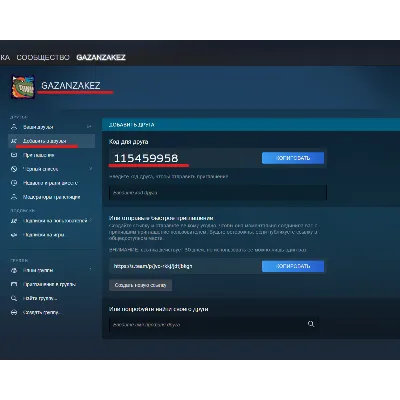This screenshot has width=400, height=400.
Task: Click the Ваши друзья person icon
Action: [x=14, y=127]
